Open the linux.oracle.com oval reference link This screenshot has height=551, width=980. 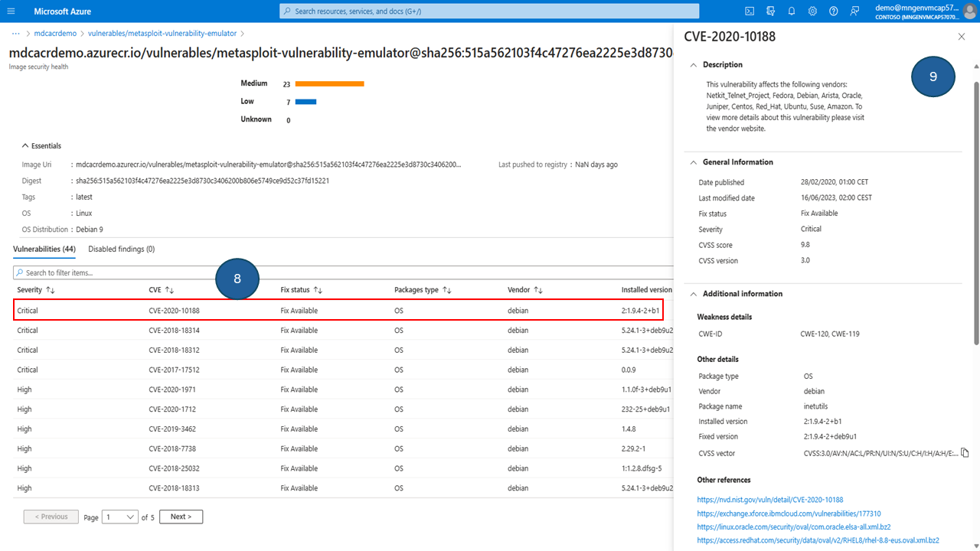(793, 527)
